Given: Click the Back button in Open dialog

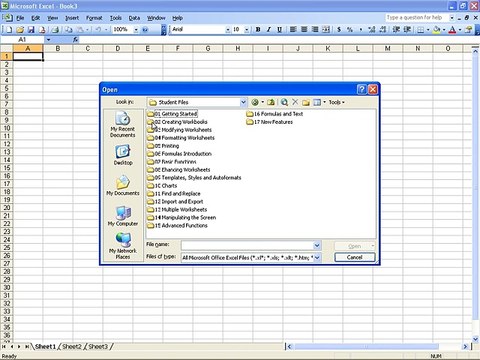Looking at the screenshot, I should click(x=255, y=102).
